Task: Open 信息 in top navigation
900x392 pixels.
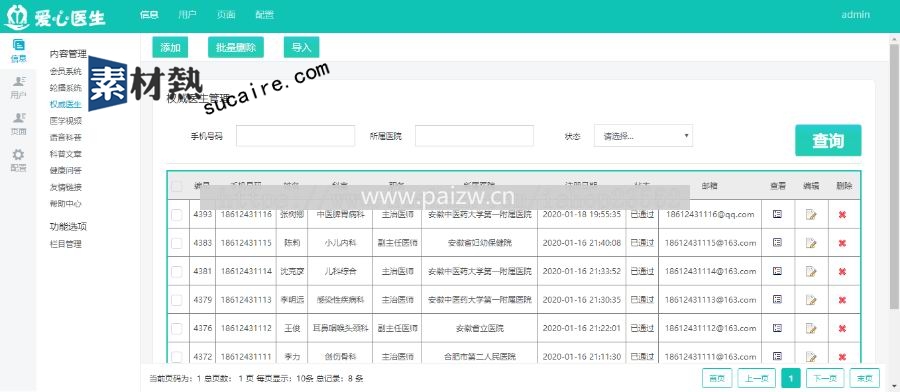Action: tap(149, 15)
